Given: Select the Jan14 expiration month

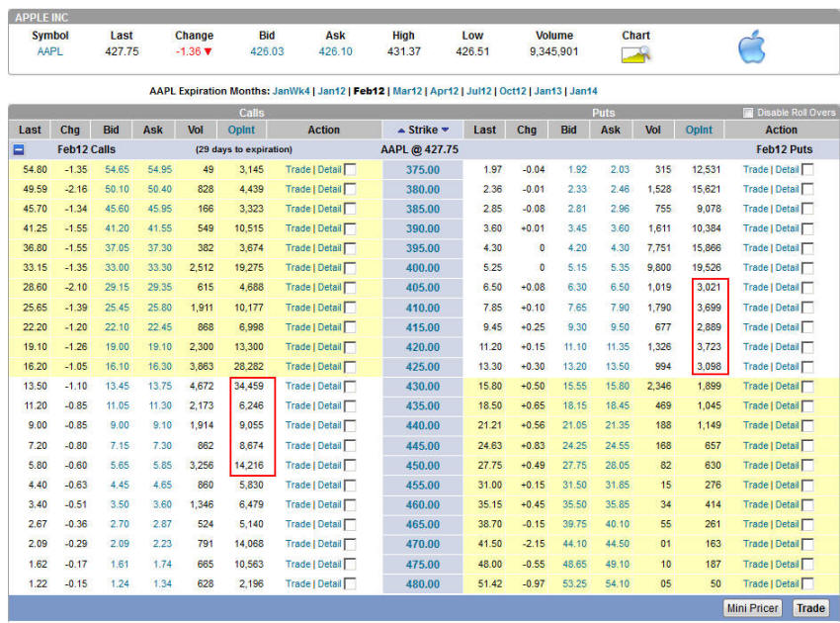Looking at the screenshot, I should coord(583,91).
